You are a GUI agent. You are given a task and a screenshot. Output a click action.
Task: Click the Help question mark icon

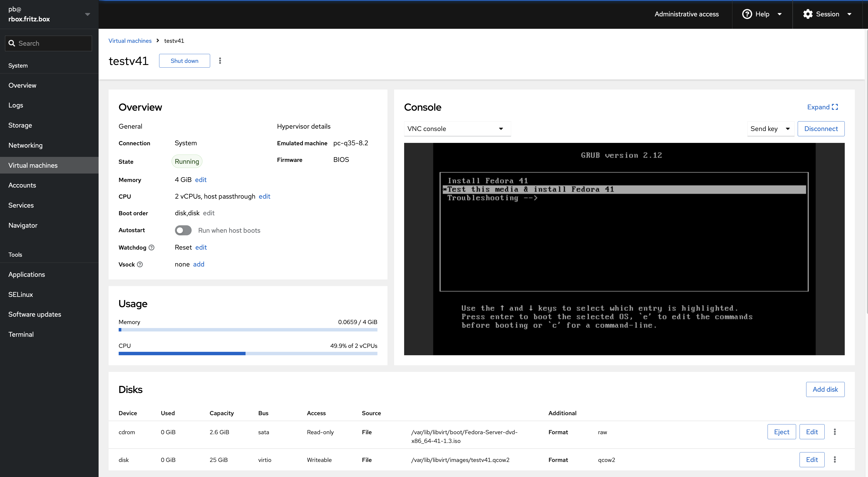point(747,14)
